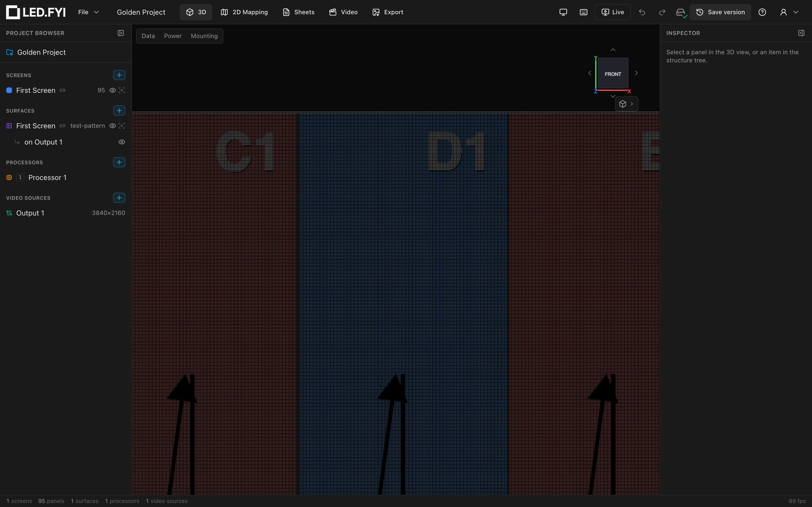The width and height of the screenshot is (812, 507).
Task: Click the monitor display icon in toolbar
Action: coord(563,12)
